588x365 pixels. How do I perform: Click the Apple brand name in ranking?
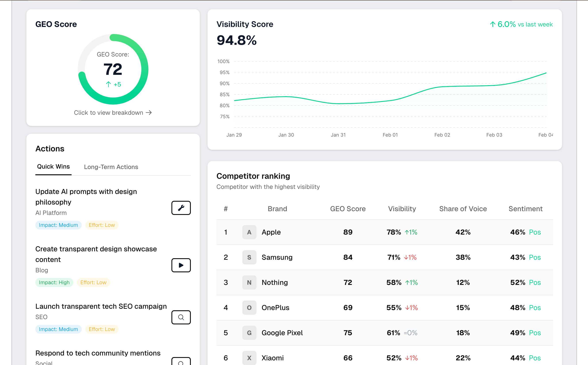(271, 232)
